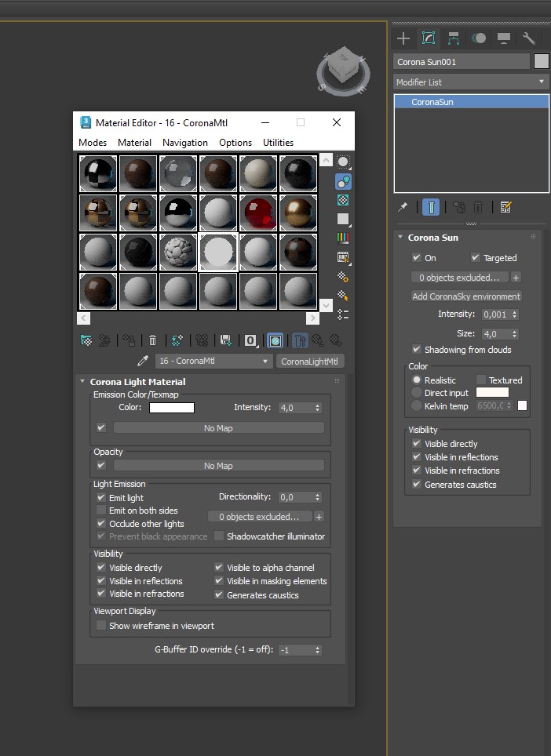
Task: Select the Direct input radio button
Action: click(417, 393)
